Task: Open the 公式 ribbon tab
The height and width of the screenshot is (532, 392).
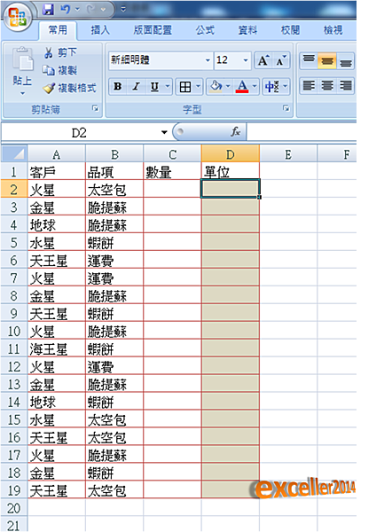Action: [x=205, y=30]
